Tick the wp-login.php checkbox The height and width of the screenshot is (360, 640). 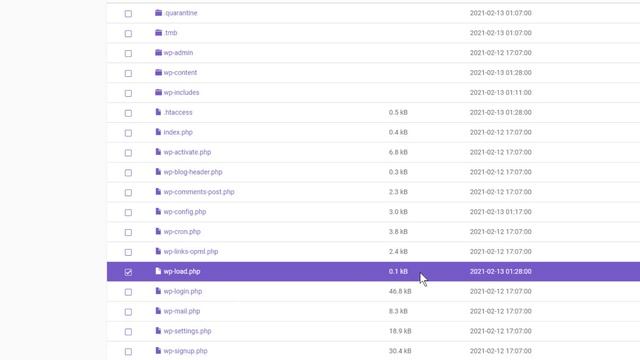[x=128, y=292]
